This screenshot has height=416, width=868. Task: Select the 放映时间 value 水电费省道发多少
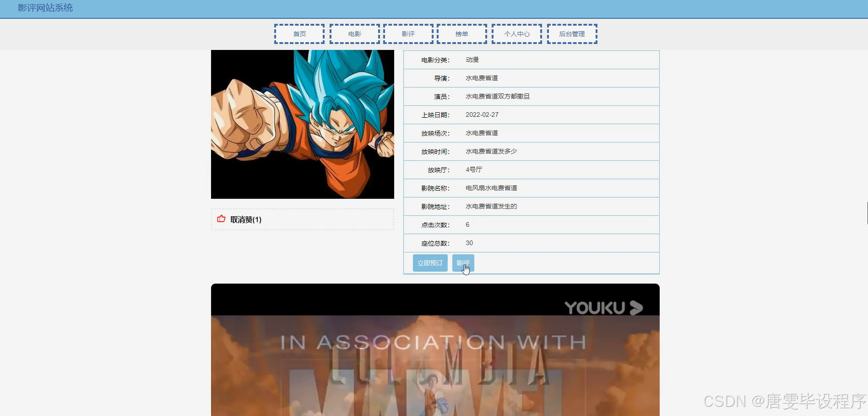pos(491,152)
